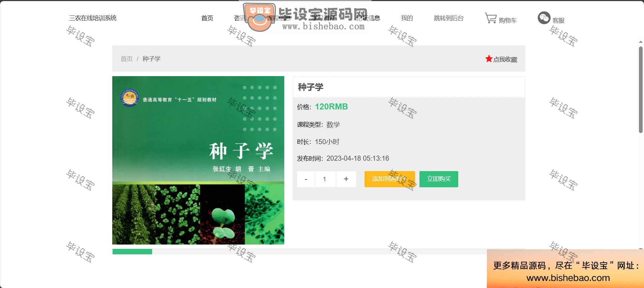Open the shopping cart icon
Viewport: 644px width, 288px height.
tap(491, 18)
